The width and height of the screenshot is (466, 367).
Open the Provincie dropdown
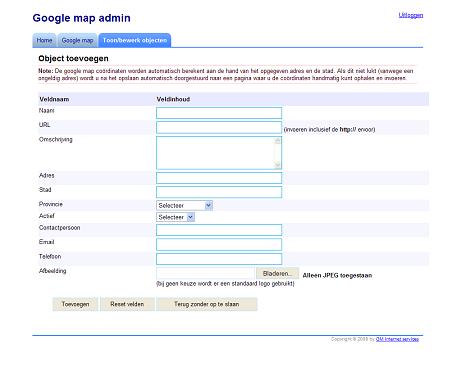pos(184,205)
